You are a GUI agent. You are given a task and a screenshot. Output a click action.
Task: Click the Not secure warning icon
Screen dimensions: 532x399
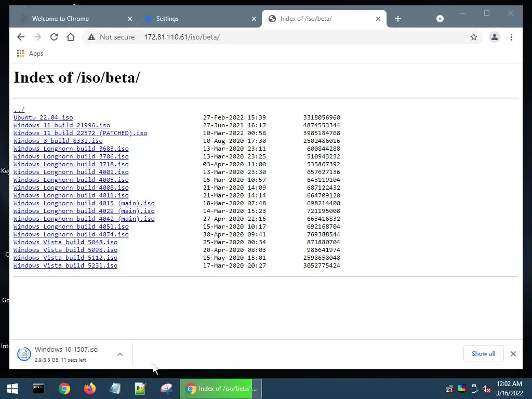coord(91,37)
